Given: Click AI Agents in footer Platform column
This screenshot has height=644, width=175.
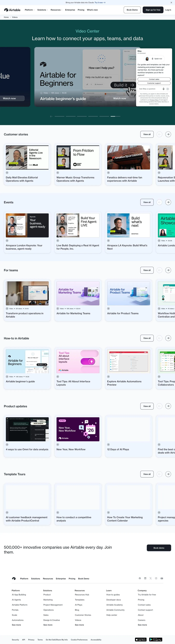Looking at the screenshot, I should (x=17, y=600).
